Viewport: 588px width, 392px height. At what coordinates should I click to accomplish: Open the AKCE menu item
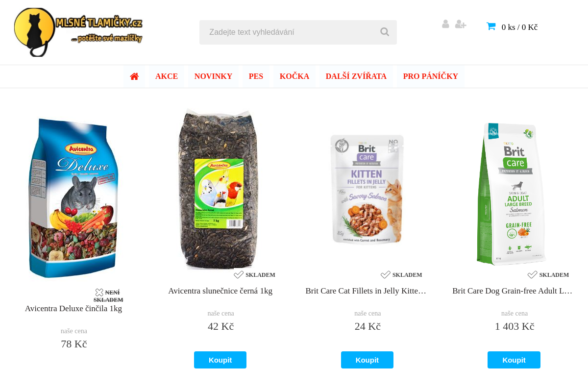click(x=167, y=76)
